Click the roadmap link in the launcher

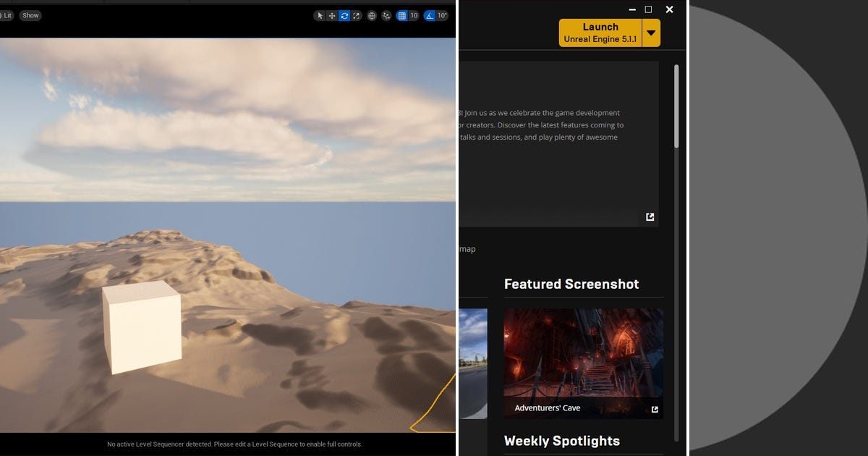[x=467, y=248]
